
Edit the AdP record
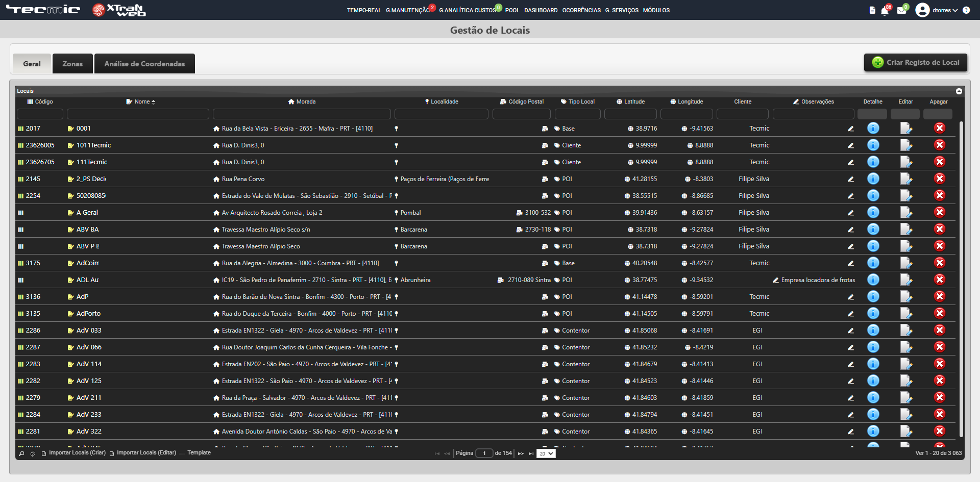(906, 296)
